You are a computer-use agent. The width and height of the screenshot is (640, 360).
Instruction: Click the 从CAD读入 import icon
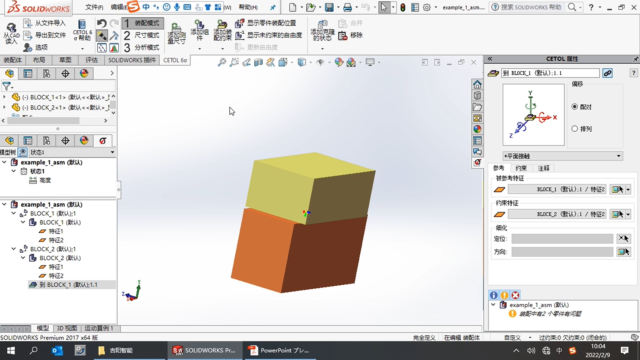11,33
